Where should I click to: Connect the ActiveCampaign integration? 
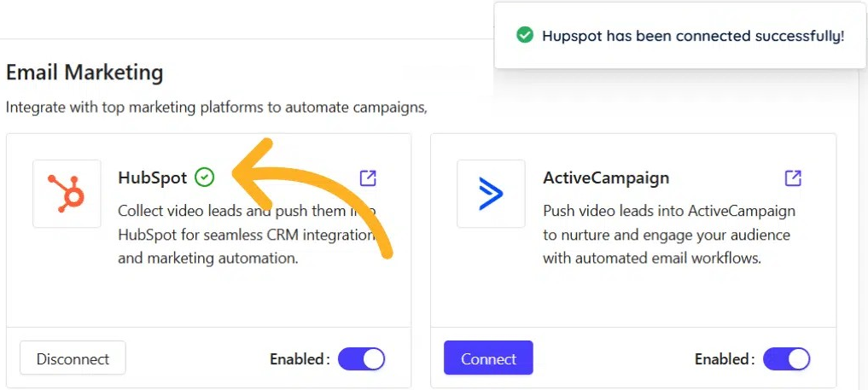488,358
